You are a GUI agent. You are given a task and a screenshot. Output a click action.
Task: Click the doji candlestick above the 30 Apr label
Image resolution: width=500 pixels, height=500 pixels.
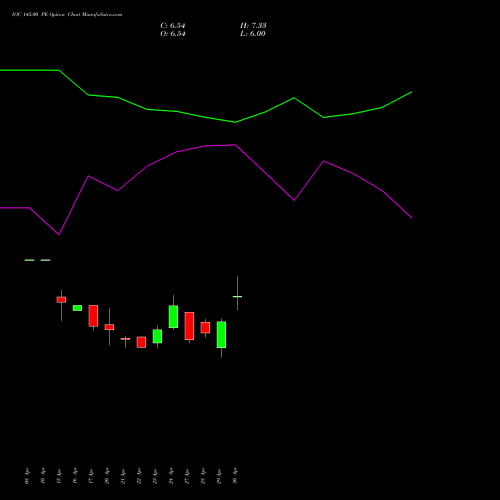coord(237,296)
